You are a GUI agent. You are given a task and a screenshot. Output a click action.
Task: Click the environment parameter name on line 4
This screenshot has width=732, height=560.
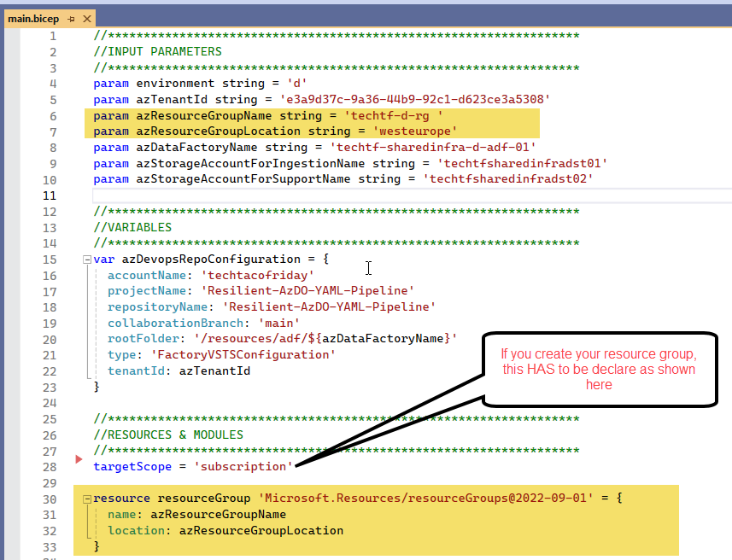tap(176, 84)
